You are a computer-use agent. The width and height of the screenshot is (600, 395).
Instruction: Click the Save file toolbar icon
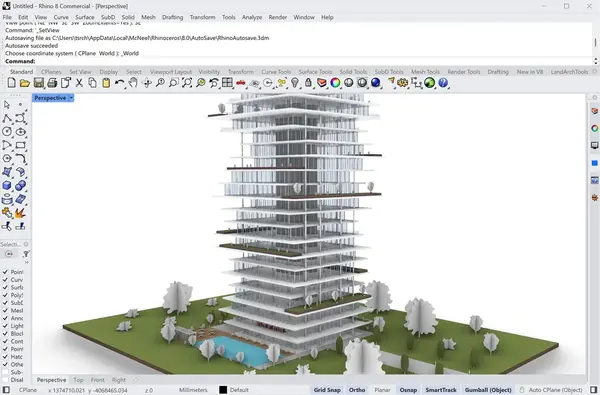(x=38, y=82)
